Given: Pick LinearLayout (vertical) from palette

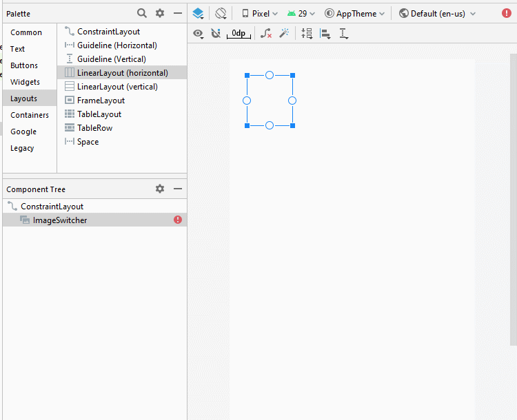Looking at the screenshot, I should pos(122,86).
